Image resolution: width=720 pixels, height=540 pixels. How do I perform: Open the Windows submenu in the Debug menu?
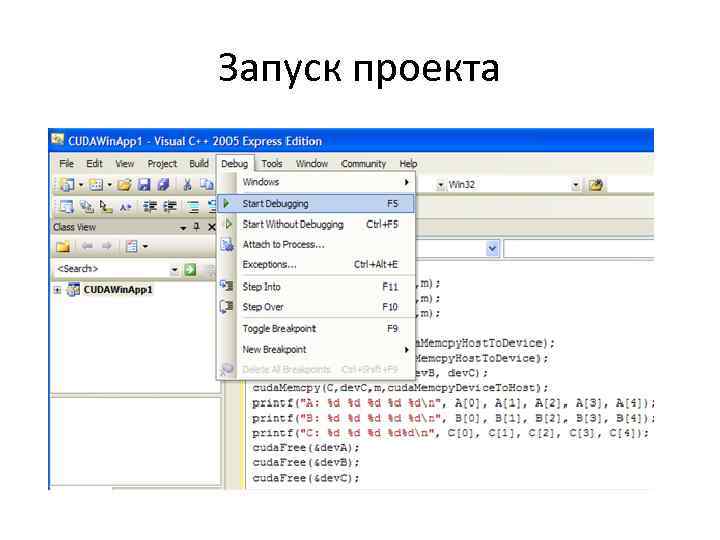pos(316,182)
